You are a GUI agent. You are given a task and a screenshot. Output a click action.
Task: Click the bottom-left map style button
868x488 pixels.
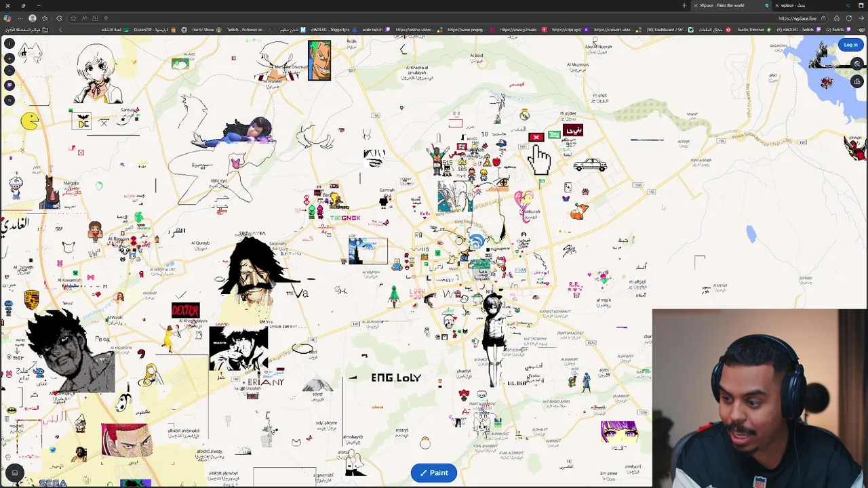pos(14,472)
